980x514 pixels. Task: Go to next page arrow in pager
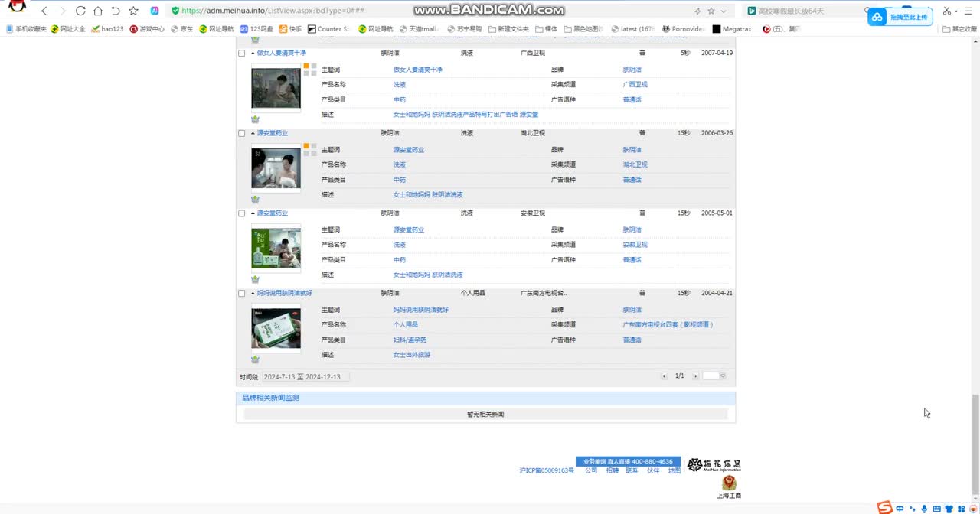(x=695, y=376)
